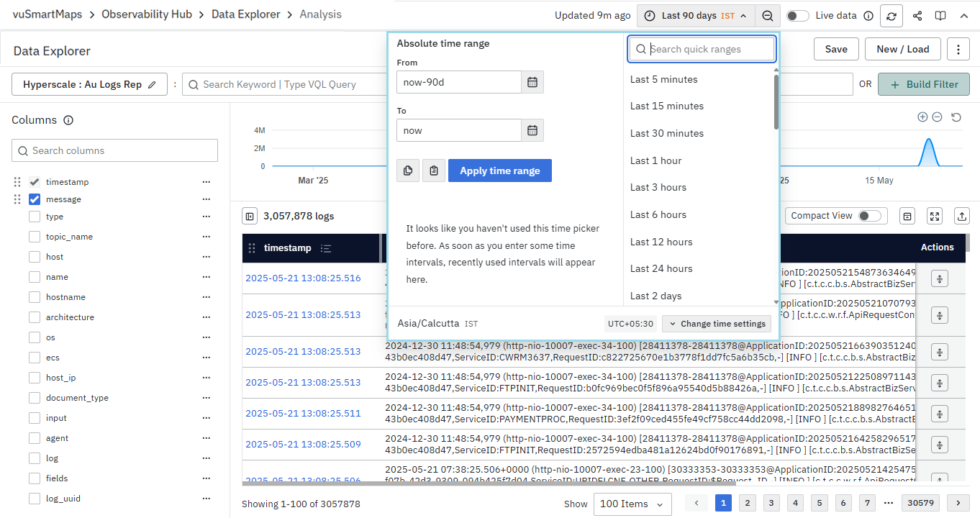
Task: Expand Change time settings
Action: [717, 324]
